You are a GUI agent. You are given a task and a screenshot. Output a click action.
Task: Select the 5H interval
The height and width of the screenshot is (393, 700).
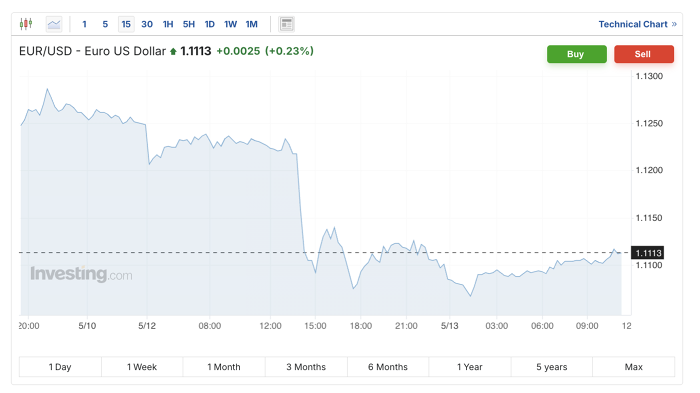click(189, 24)
